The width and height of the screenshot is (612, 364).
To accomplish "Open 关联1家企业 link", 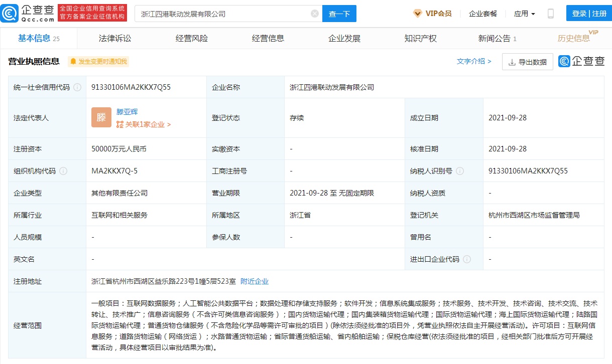I will point(144,124).
